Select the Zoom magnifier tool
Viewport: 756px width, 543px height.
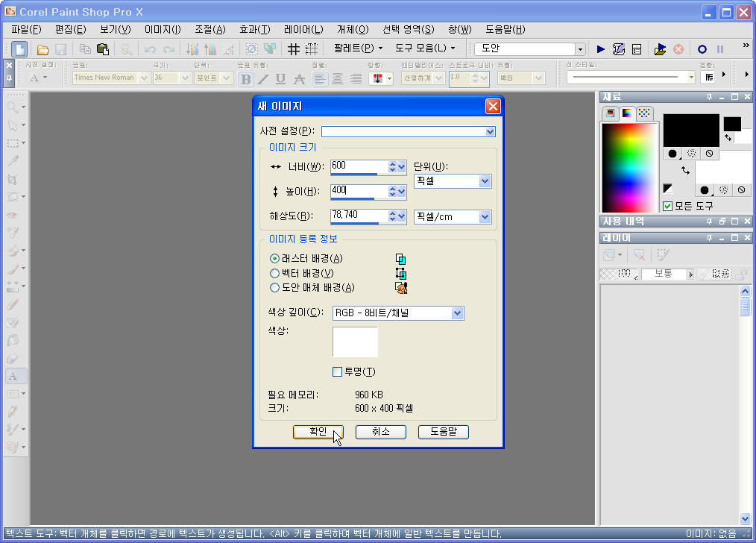click(x=13, y=107)
